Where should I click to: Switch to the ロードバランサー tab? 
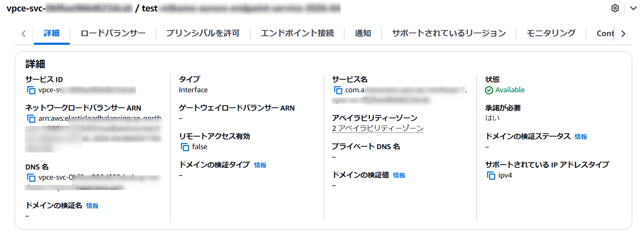pos(113,33)
